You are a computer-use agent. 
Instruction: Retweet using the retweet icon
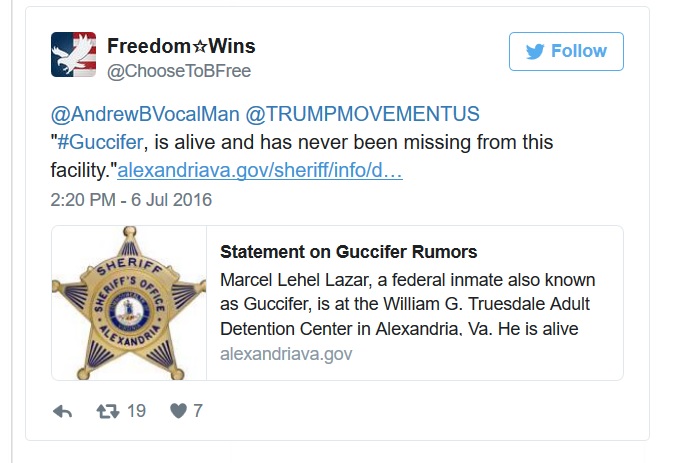108,411
